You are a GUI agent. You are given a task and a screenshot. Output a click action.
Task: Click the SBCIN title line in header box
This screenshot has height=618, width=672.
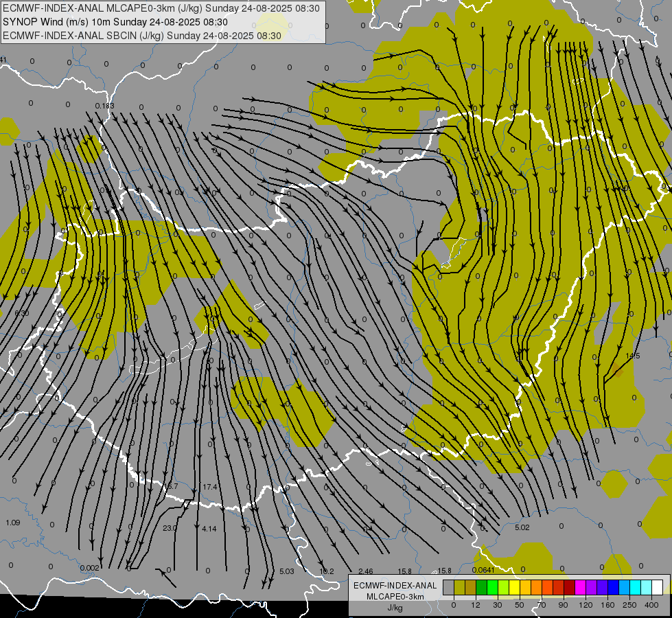tap(142, 36)
